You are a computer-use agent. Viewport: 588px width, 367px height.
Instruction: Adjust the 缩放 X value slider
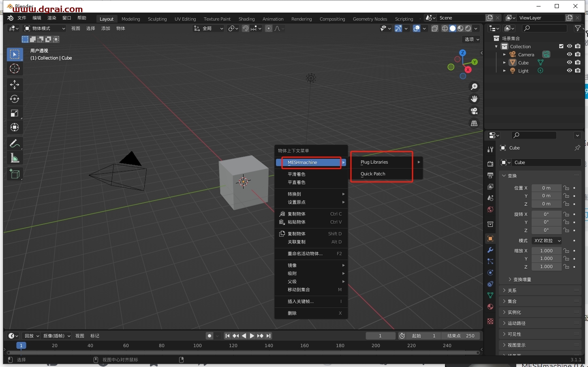546,250
